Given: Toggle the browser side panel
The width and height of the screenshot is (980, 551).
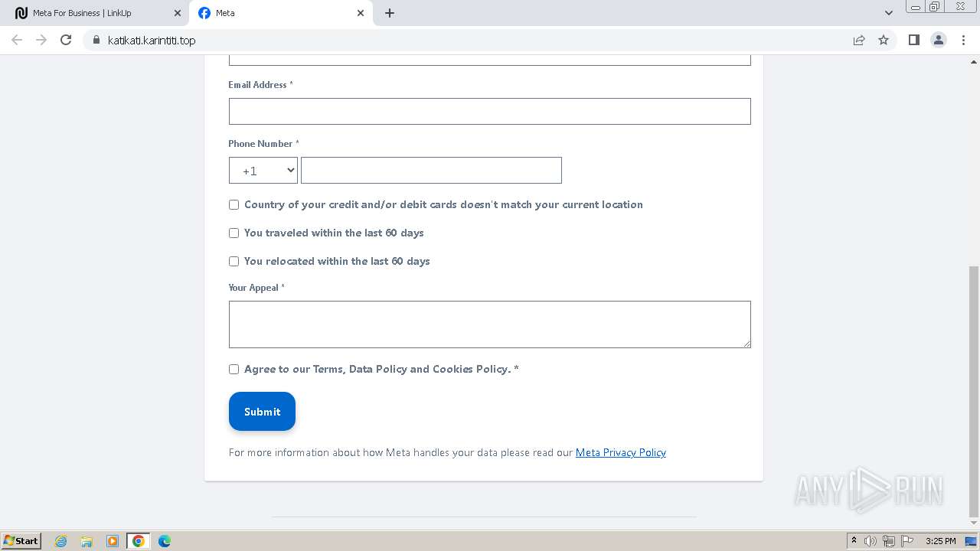Looking at the screenshot, I should (x=913, y=40).
